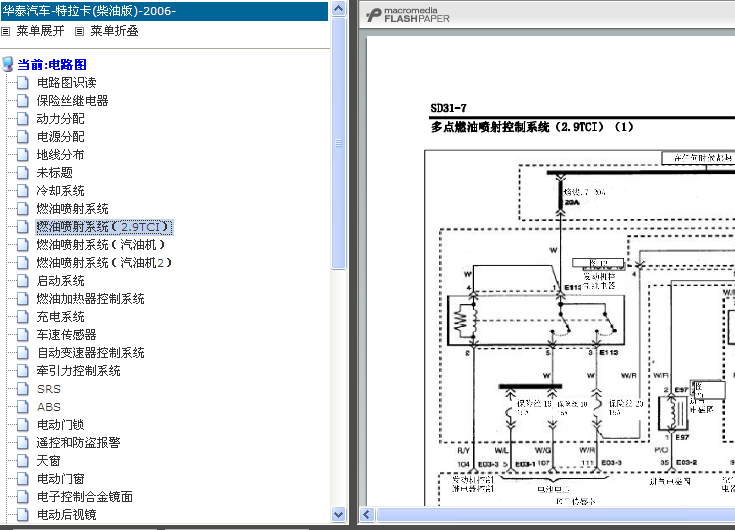Screen dimensions: 735x530
Task: Click the 菜单展开 expand menu button
Action: [40, 31]
